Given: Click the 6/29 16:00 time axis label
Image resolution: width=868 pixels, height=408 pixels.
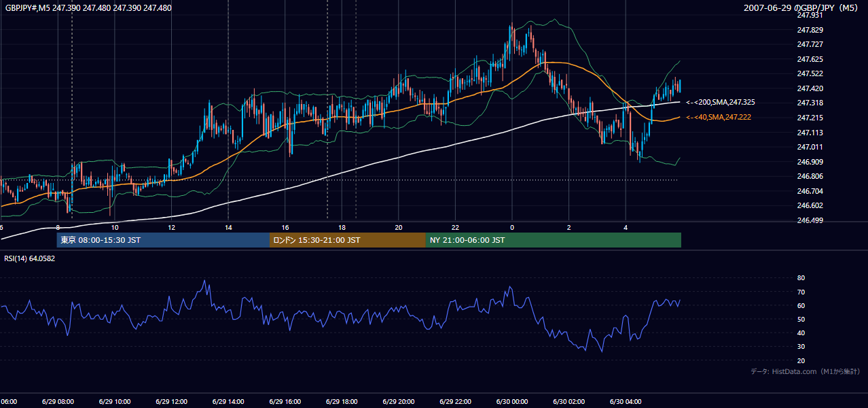Looking at the screenshot, I should [285, 402].
